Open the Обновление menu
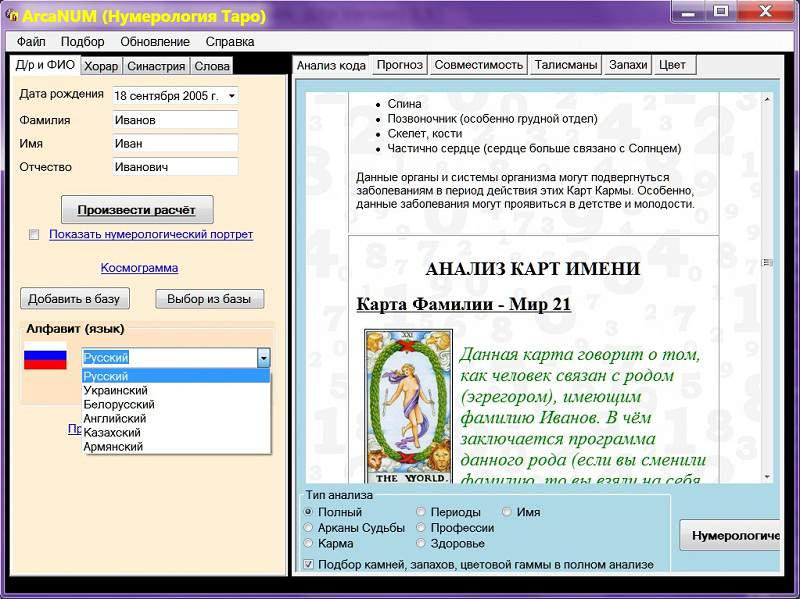800x599 pixels. tap(155, 42)
